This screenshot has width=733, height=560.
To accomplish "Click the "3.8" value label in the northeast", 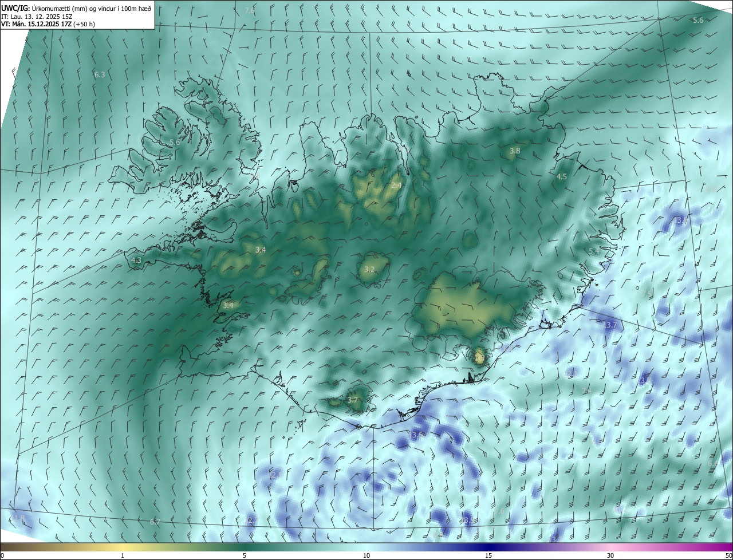I will coord(515,151).
